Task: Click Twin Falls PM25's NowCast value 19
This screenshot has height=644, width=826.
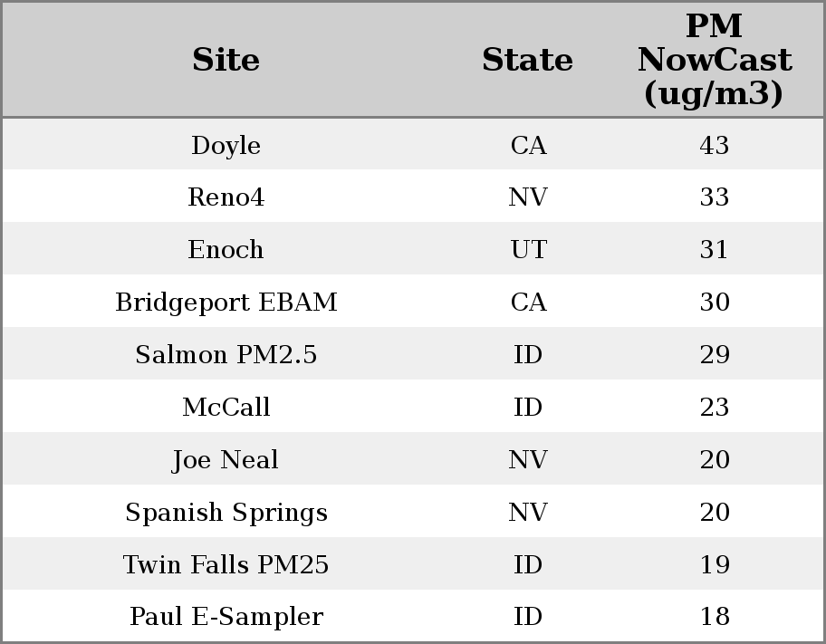Action: [714, 565]
